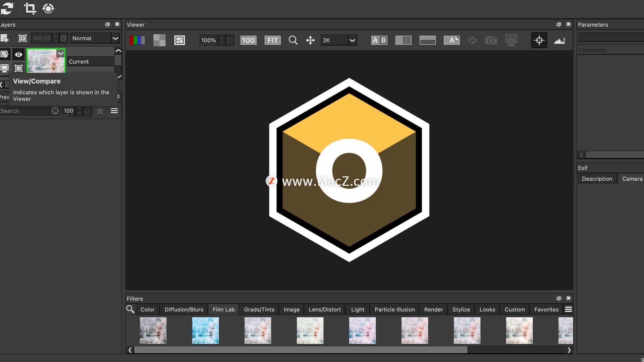Click the edit layer image icon

(x=4, y=54)
